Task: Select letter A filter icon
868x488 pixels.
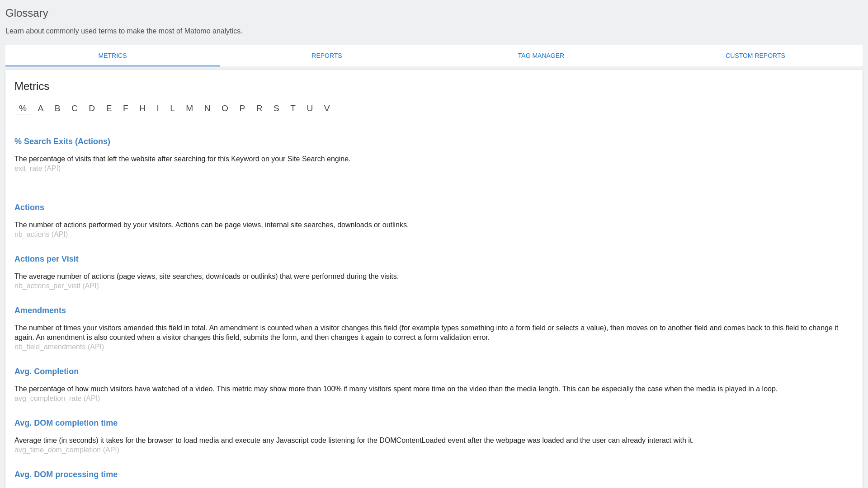Action: (x=41, y=108)
